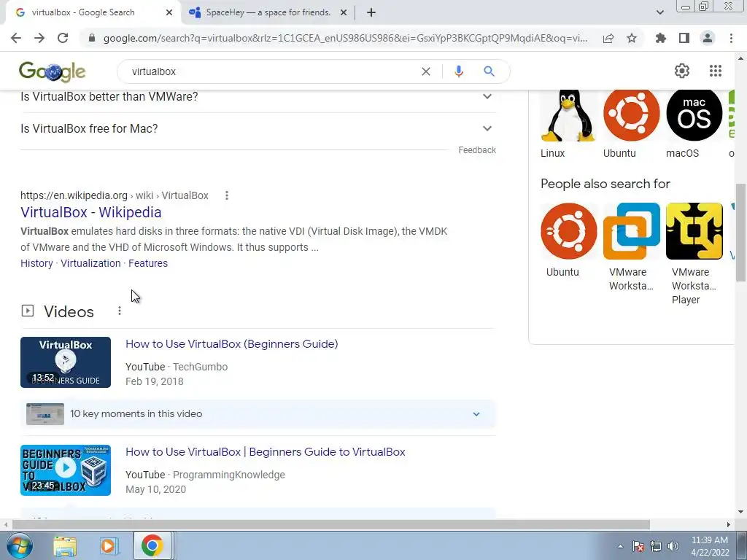The image size is (747, 560).
Task: Open the VirtualBox - Wikipedia link
Action: [91, 212]
